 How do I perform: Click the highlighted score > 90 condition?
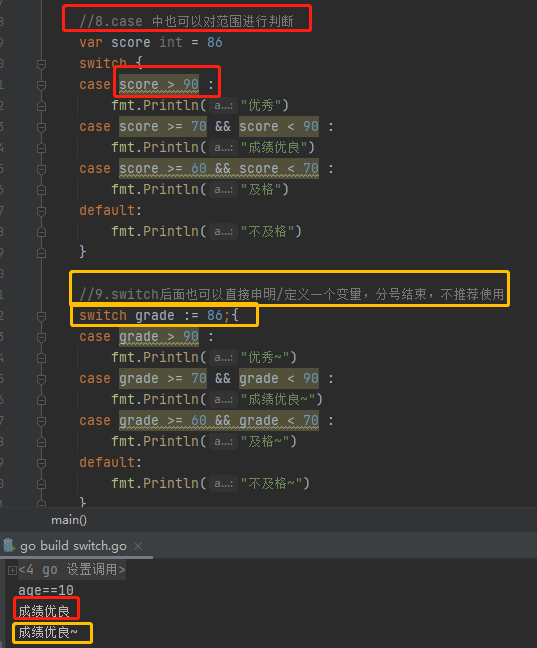pos(159,84)
